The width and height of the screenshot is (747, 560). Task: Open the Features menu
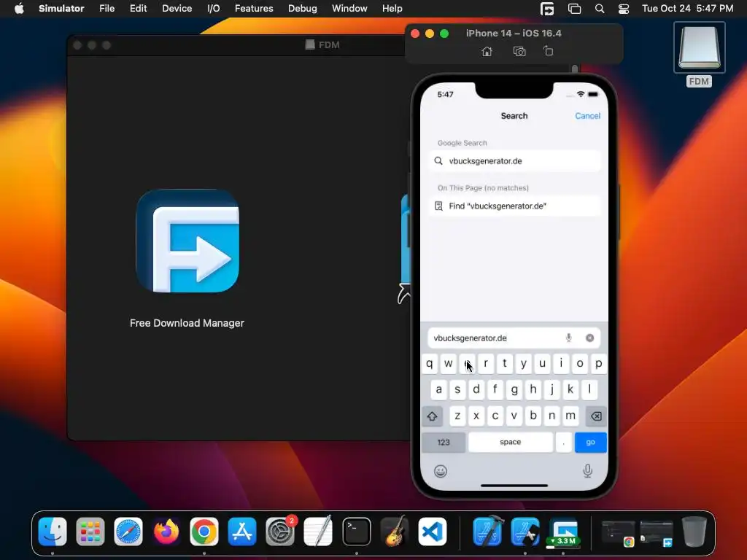pyautogui.click(x=254, y=9)
